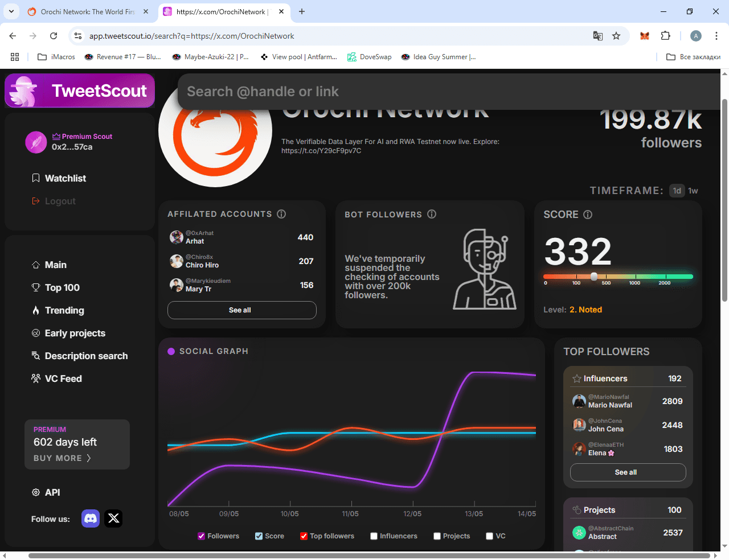Click the score gauge slider knob
This screenshot has height=560, width=729.
pos(594,277)
